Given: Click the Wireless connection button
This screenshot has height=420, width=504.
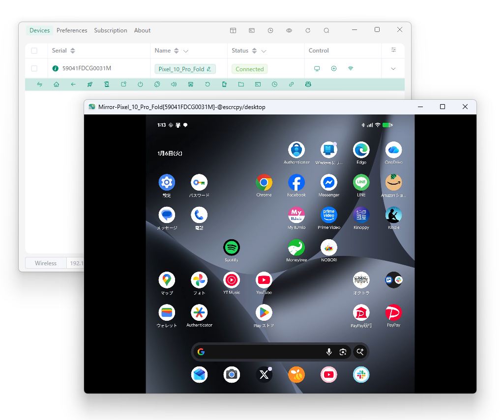Looking at the screenshot, I should [x=45, y=263].
